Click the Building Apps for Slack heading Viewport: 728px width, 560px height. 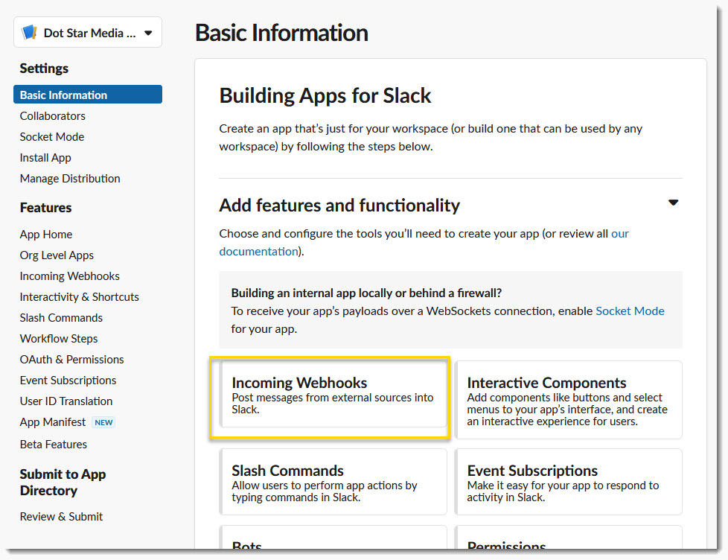click(x=325, y=95)
